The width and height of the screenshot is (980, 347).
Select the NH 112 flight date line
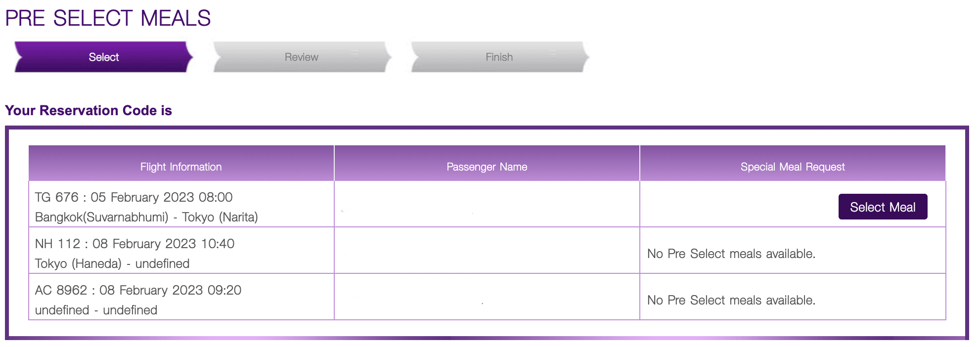click(x=134, y=244)
